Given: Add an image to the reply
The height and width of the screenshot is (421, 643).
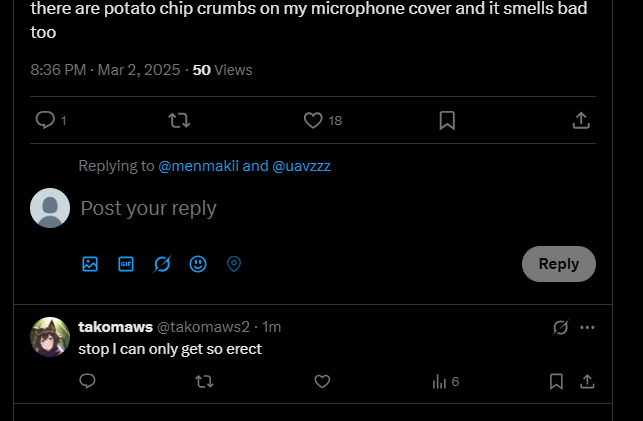Looking at the screenshot, I should [x=90, y=264].
